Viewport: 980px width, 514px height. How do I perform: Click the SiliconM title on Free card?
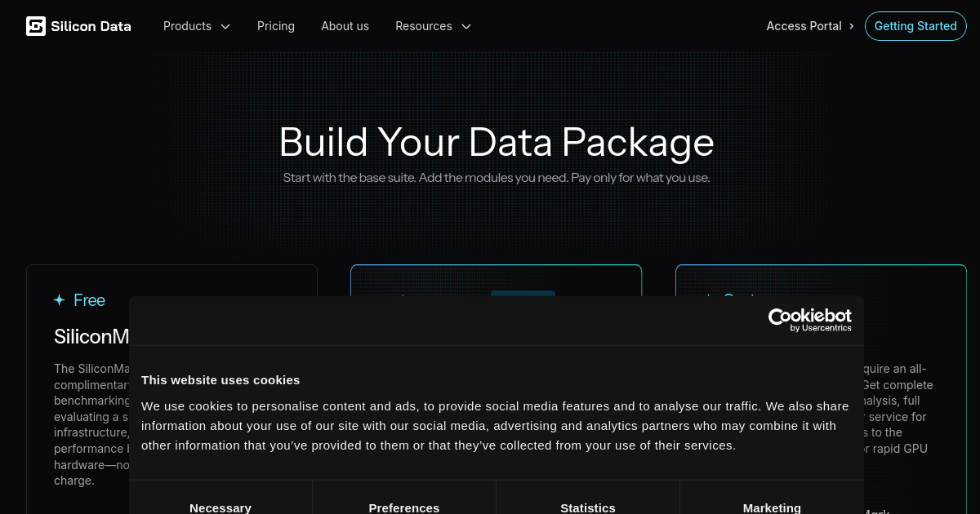91,336
